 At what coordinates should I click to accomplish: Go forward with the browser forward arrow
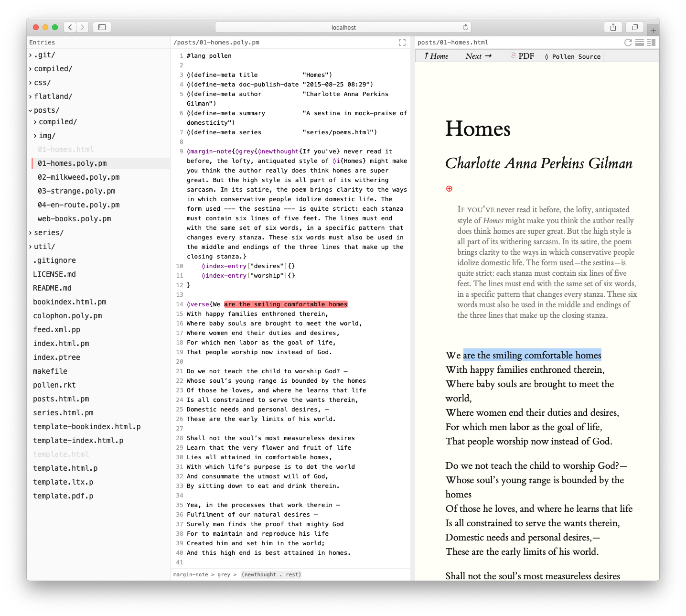pos(83,27)
